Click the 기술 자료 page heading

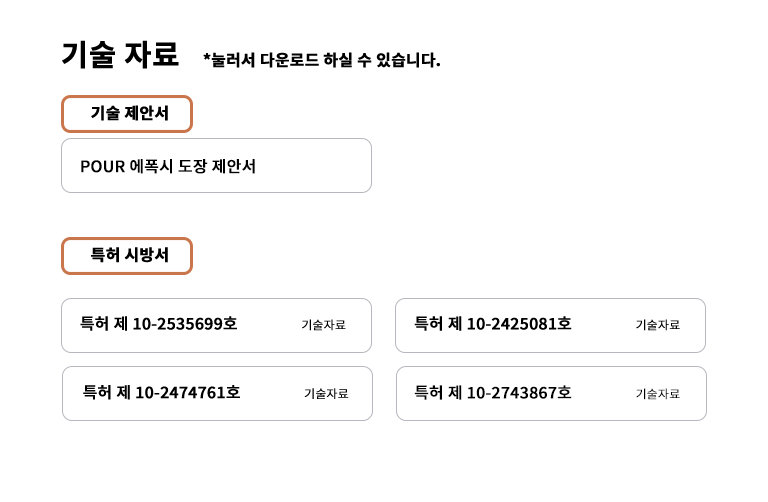pos(120,54)
